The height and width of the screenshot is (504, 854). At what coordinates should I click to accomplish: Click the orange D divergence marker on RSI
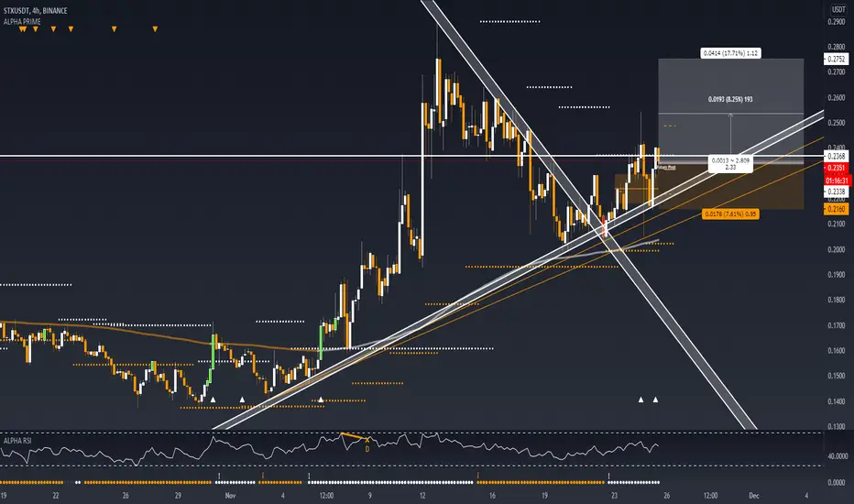(367, 449)
